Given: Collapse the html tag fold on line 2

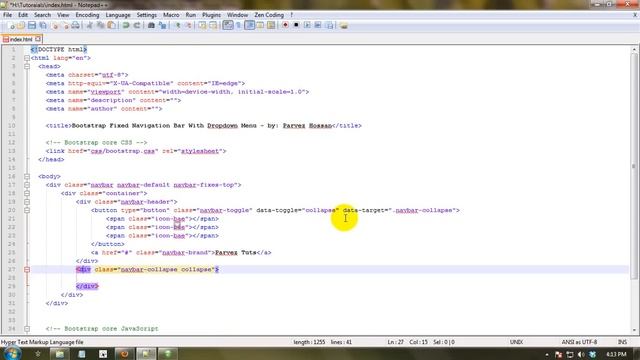Looking at the screenshot, I should pos(27,58).
